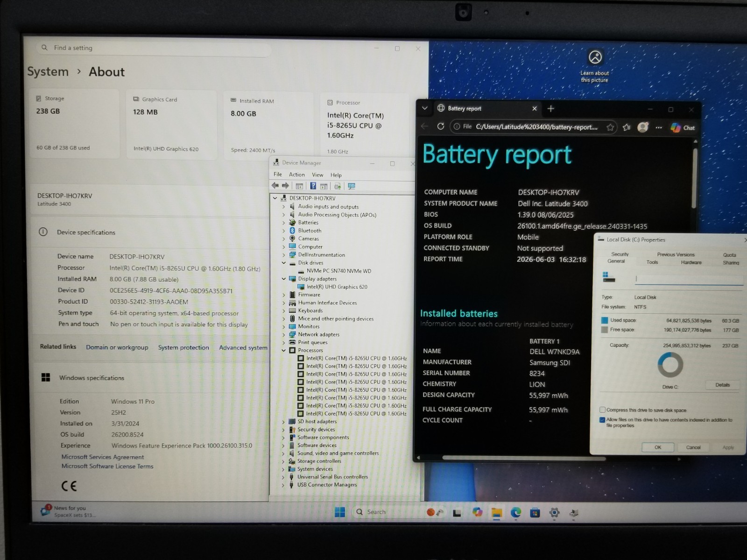Screen dimensions: 747x560
Task: Switch to Previous Versions tab
Action: click(x=676, y=254)
